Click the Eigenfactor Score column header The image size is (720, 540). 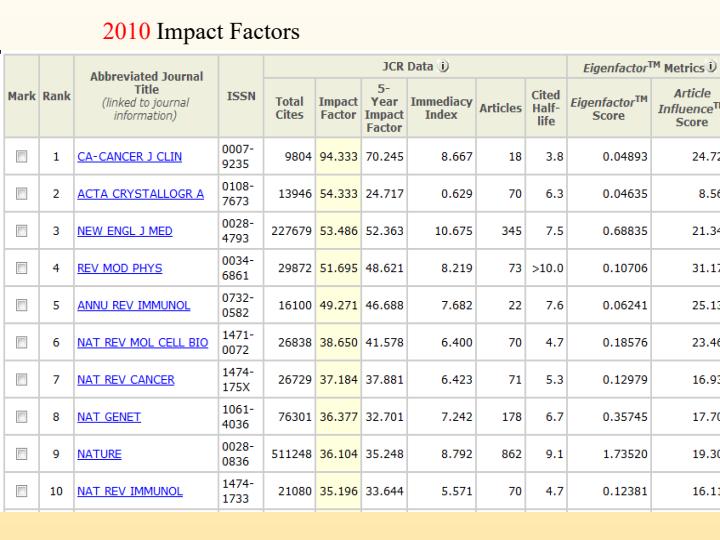pyautogui.click(x=609, y=108)
